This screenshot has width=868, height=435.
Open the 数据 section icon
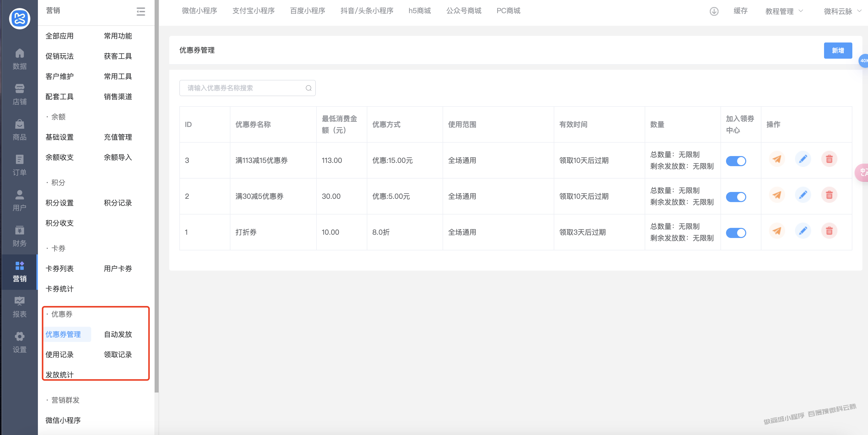pyautogui.click(x=19, y=53)
